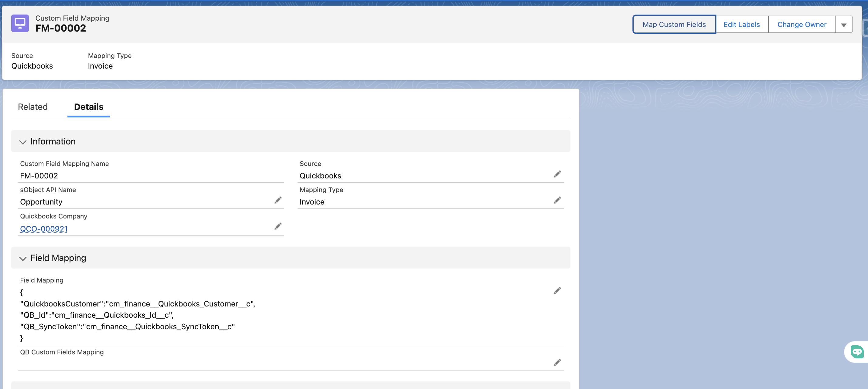Image resolution: width=868 pixels, height=389 pixels.
Task: Click the Change Owner button
Action: (x=801, y=25)
